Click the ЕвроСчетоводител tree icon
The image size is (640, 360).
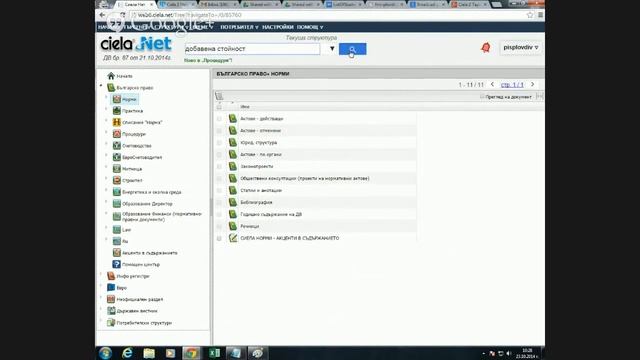[x=117, y=157]
